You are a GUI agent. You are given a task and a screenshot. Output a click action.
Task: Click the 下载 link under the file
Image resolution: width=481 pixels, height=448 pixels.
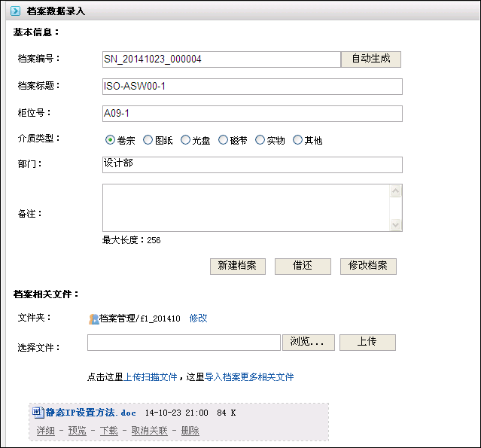pos(109,431)
